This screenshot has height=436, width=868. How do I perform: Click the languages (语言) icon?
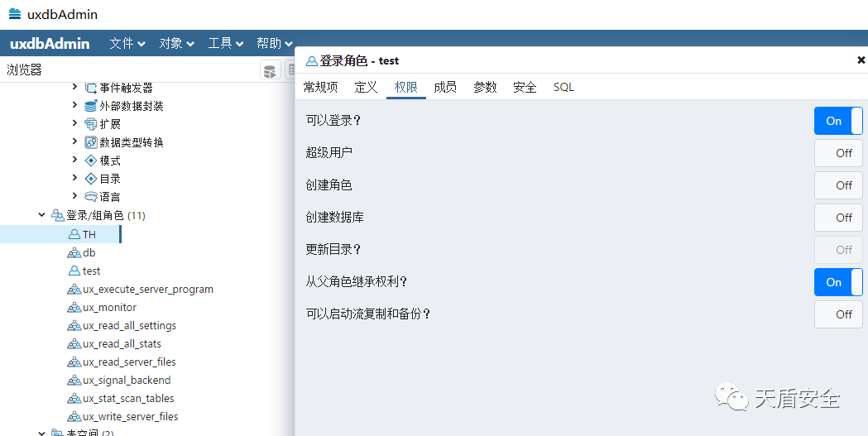91,197
